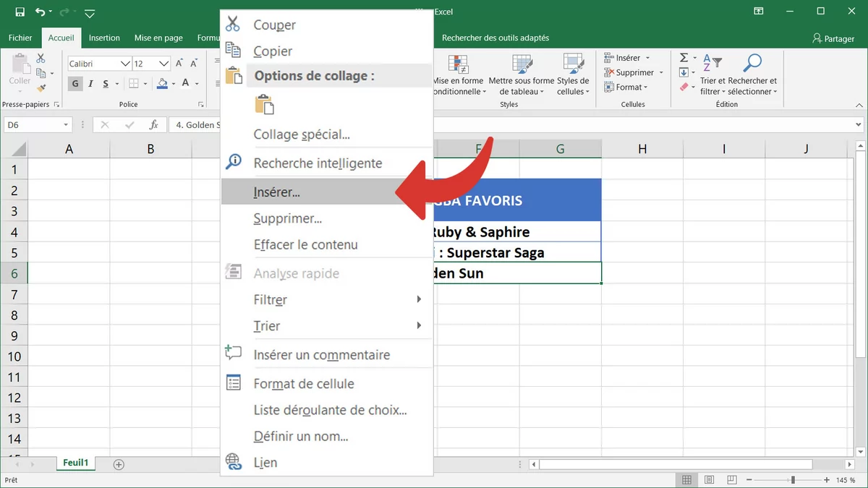Click the fill color paint bucket swatch

pos(162,84)
